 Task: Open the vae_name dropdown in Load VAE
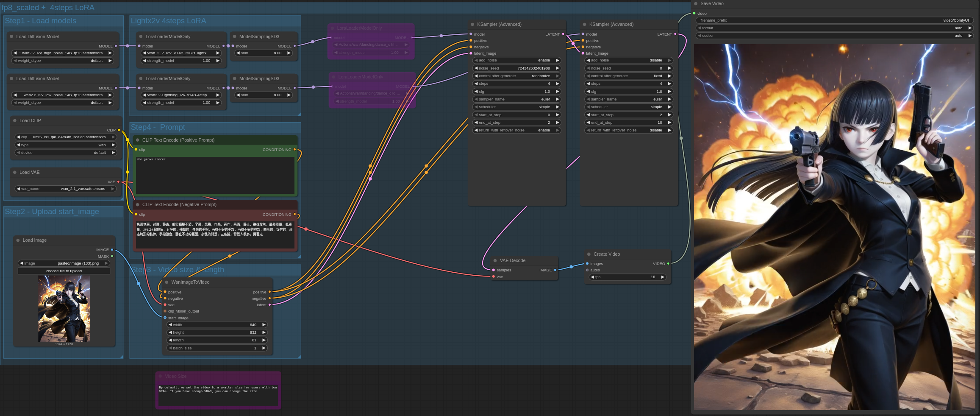[66, 189]
